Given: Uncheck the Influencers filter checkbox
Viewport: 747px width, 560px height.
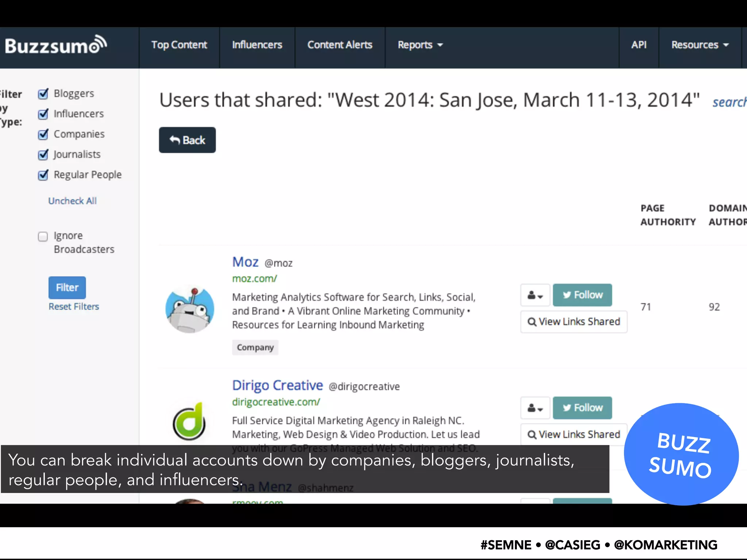Looking at the screenshot, I should point(43,114).
